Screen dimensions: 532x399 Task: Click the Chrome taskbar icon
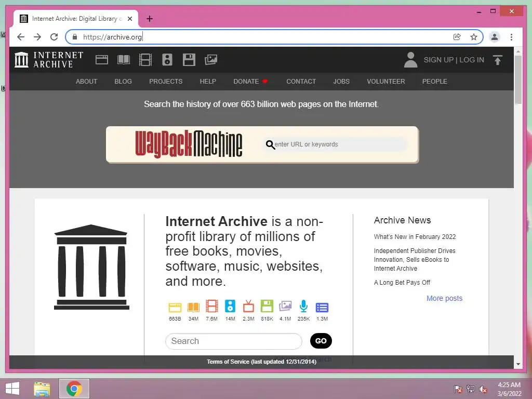tap(74, 389)
